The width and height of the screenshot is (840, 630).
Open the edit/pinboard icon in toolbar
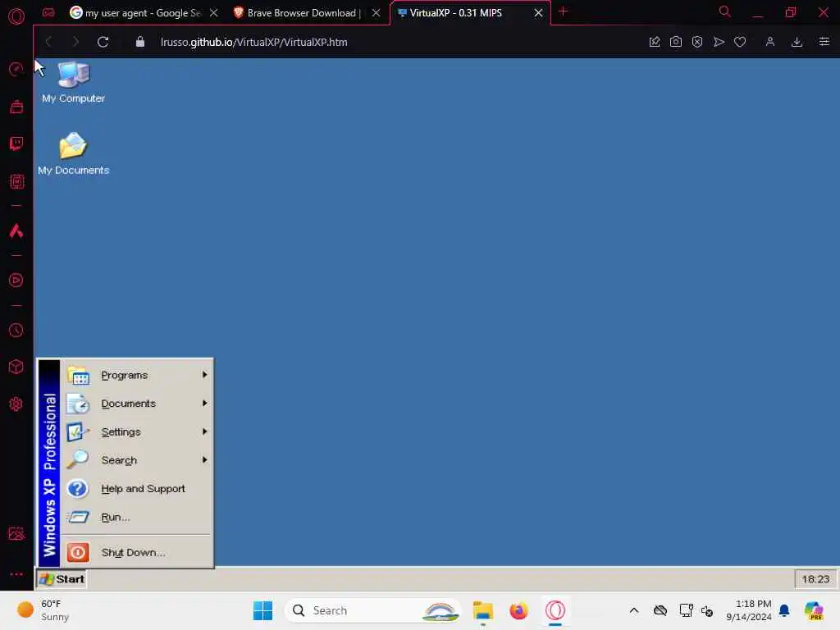(654, 42)
